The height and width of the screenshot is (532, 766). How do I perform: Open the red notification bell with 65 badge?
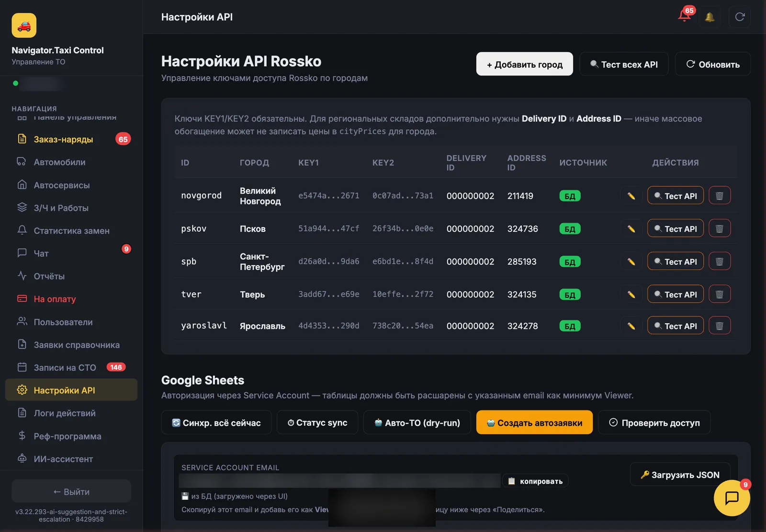685,16
